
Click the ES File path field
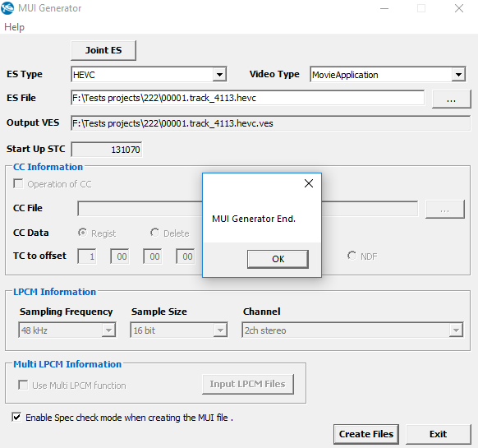coord(247,98)
